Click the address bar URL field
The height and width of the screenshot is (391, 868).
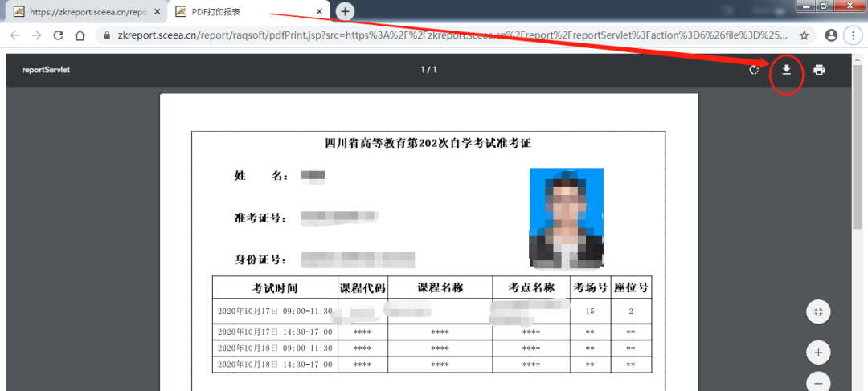click(x=450, y=35)
